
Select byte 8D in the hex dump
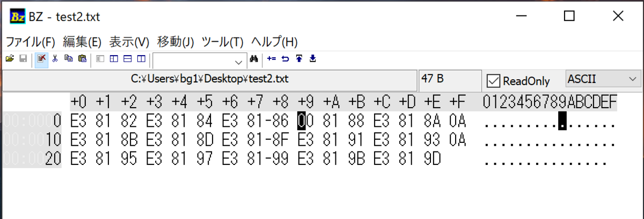point(204,141)
